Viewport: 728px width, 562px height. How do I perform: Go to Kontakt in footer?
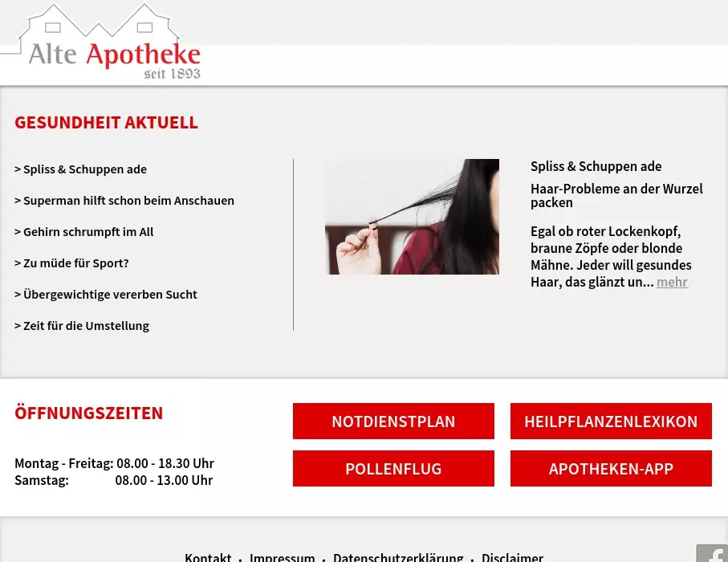(x=208, y=557)
